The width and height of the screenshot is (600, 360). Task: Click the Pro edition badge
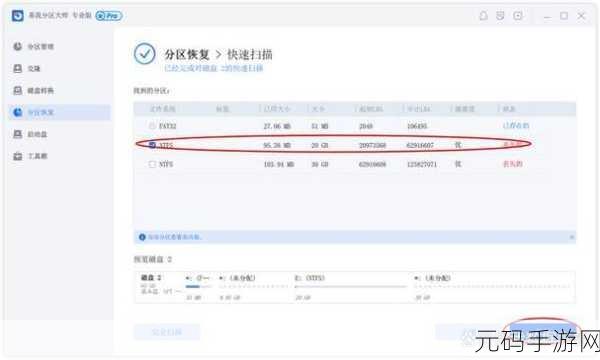tap(109, 16)
